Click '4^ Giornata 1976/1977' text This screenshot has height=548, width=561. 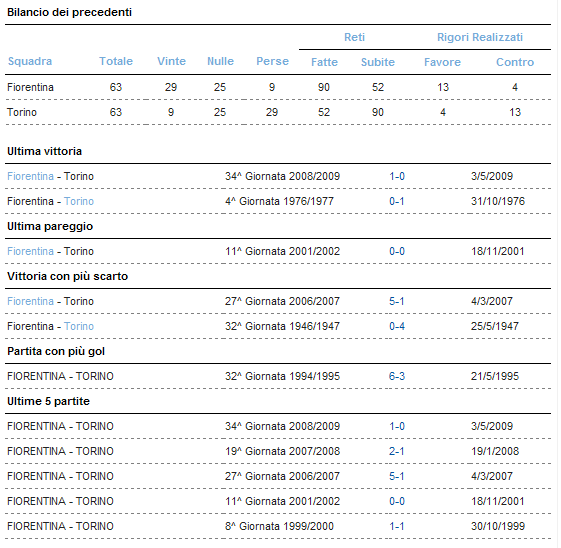coord(279,201)
